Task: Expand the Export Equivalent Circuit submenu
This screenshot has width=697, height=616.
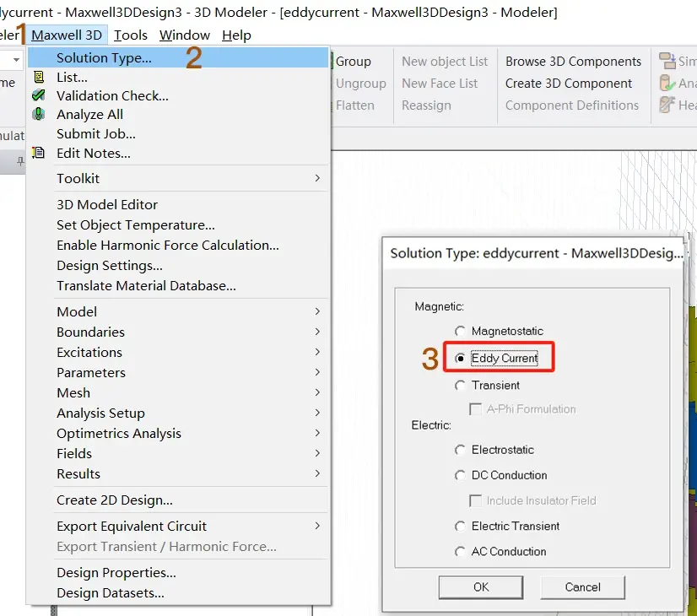Action: 178,527
